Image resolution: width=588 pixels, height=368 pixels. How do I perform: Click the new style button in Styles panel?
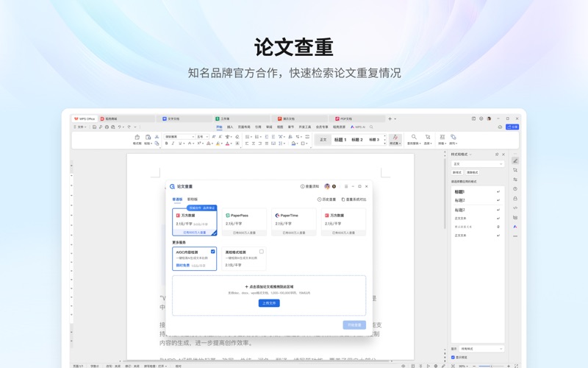pos(456,172)
